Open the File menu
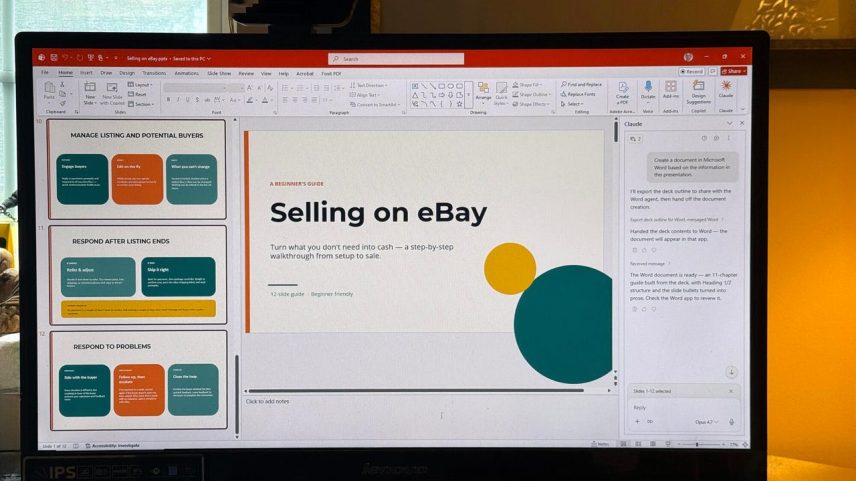This screenshot has width=856, height=481. [45, 73]
